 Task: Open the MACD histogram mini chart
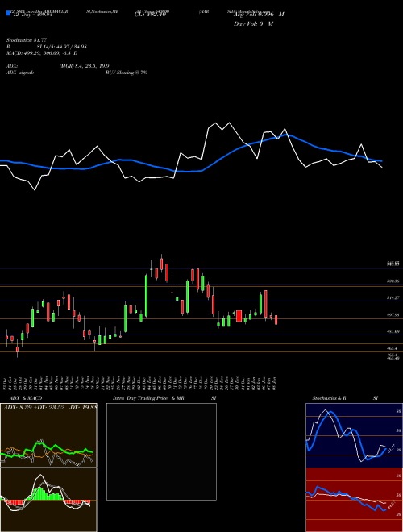click(48, 500)
